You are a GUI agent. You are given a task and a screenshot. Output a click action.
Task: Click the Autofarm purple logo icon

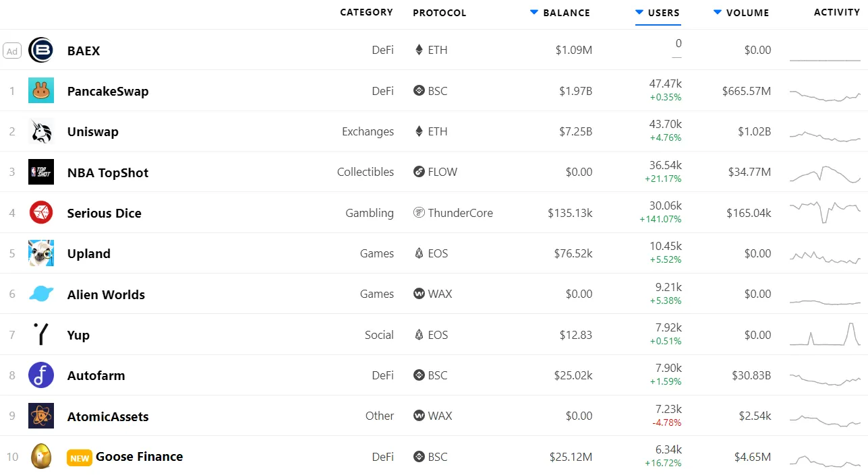41,375
